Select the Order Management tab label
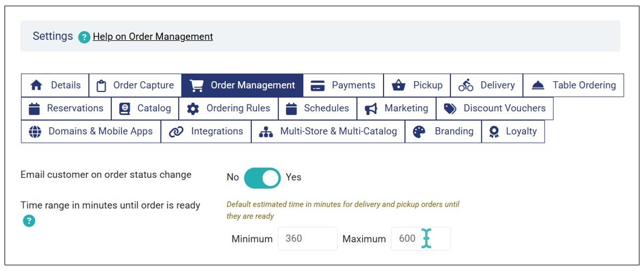 pyautogui.click(x=252, y=85)
